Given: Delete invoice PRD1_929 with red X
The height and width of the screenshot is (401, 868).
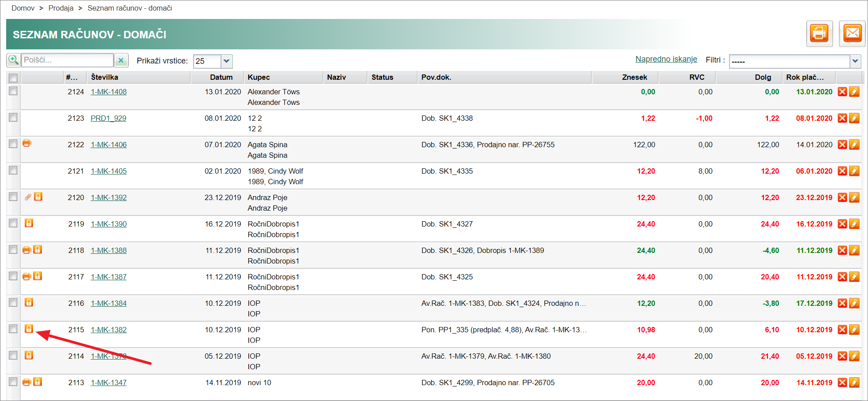Looking at the screenshot, I should 842,118.
